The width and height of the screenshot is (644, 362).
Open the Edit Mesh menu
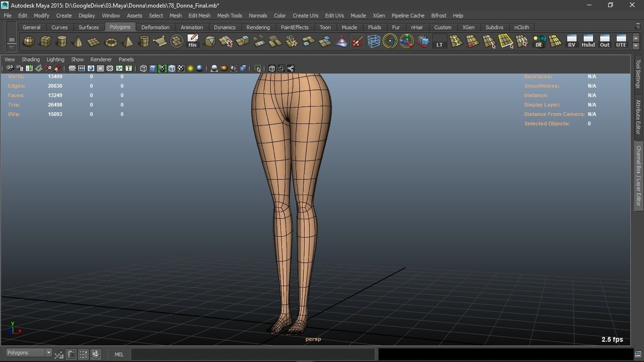click(x=199, y=16)
